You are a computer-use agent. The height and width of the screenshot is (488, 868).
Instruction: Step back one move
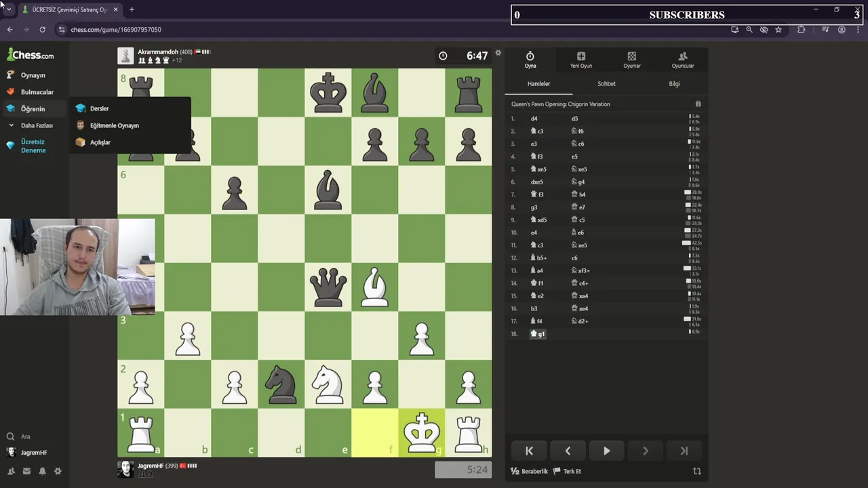568,451
